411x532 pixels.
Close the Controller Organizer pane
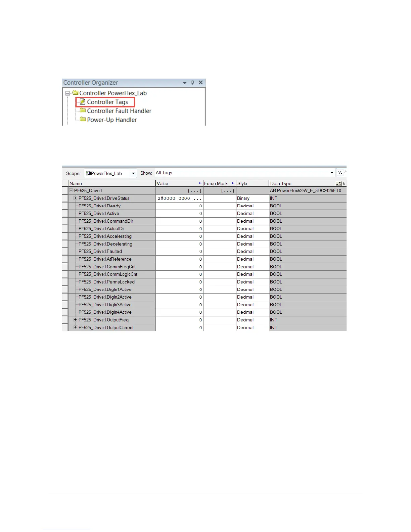(201, 83)
